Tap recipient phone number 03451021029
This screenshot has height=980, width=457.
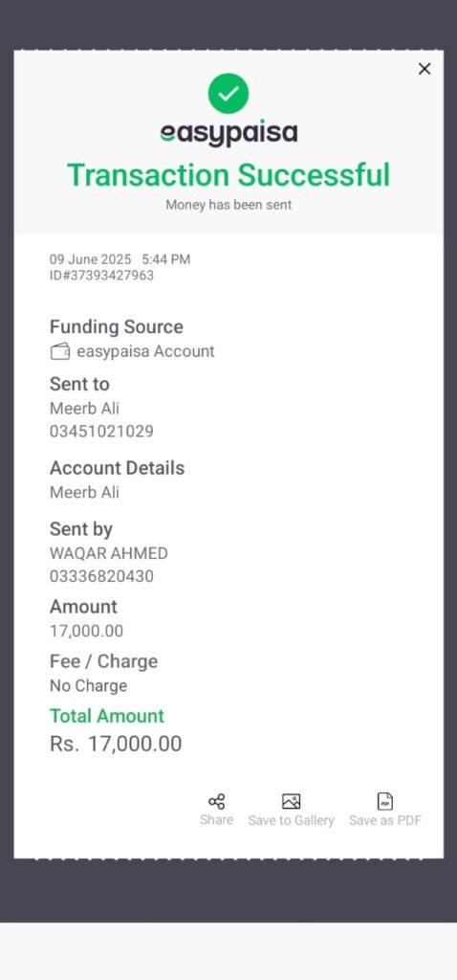point(101,432)
